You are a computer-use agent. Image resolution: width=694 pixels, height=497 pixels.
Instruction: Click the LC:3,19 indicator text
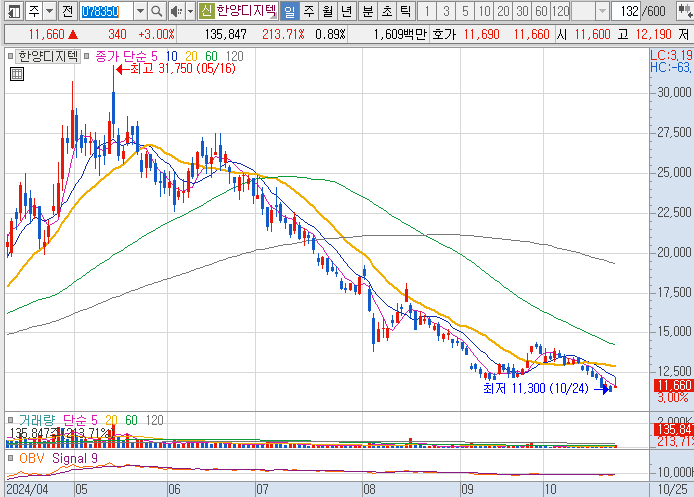[x=671, y=55]
